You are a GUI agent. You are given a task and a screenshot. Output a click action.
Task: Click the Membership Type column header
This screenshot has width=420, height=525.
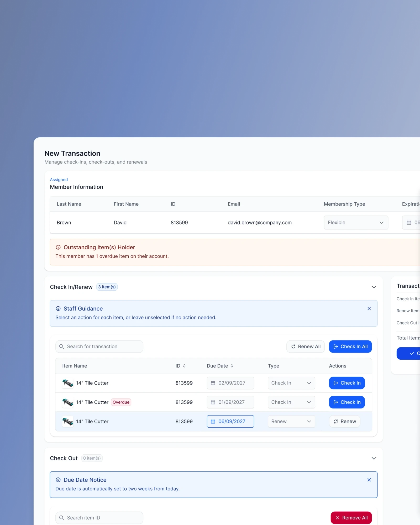(344, 204)
